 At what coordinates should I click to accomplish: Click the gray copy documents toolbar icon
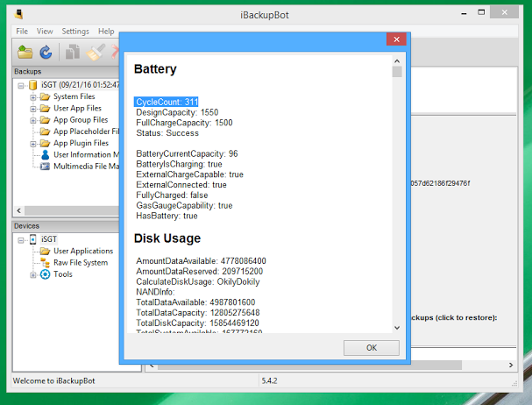coord(73,52)
